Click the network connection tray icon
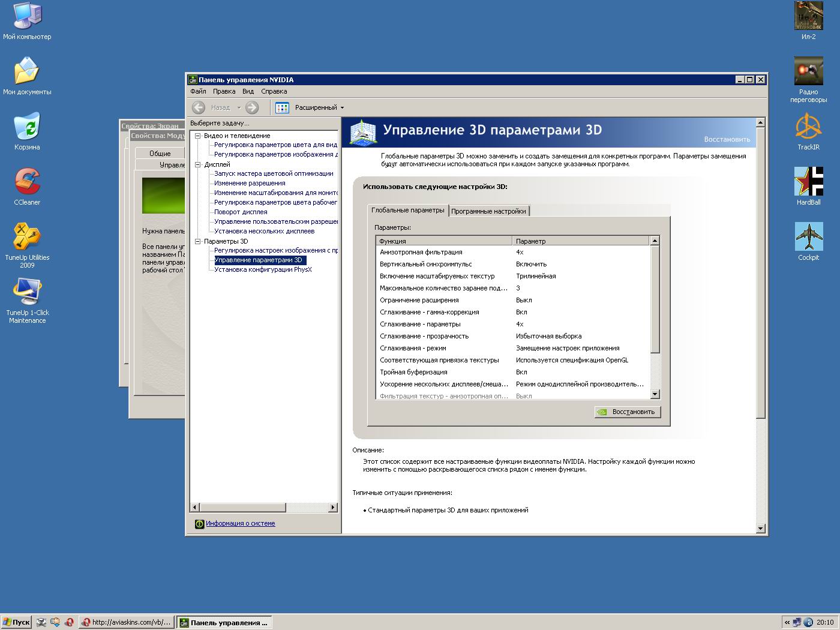Image resolution: width=840 pixels, height=630 pixels. pos(797,622)
